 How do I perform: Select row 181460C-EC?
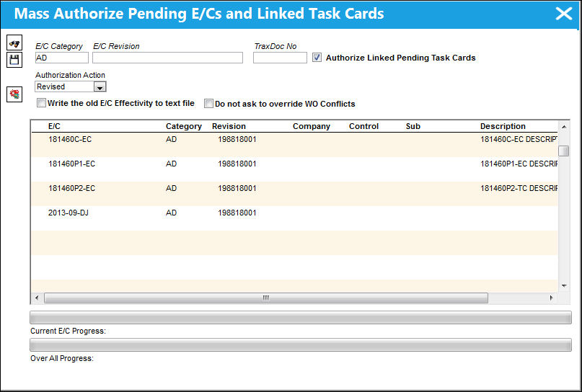click(294, 145)
